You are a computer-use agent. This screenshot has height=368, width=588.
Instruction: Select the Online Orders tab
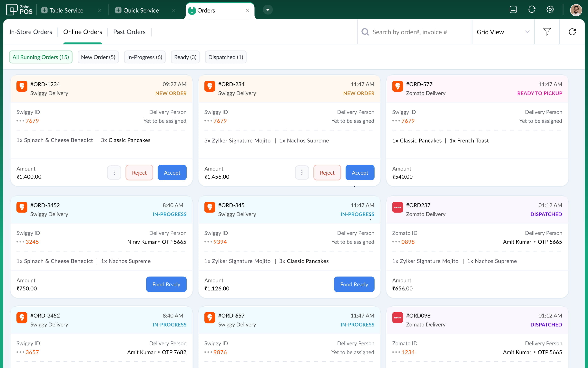(x=83, y=32)
